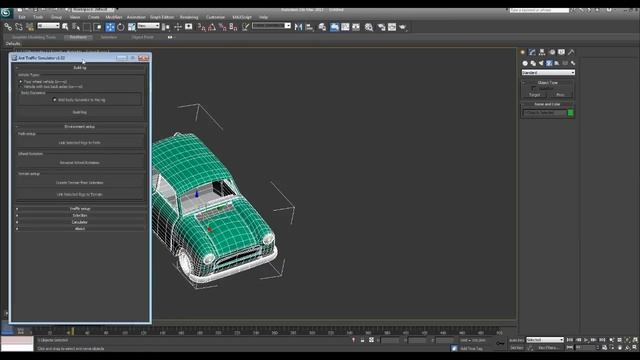Select the Lights create category
The height and width of the screenshot is (360, 640).
point(541,63)
